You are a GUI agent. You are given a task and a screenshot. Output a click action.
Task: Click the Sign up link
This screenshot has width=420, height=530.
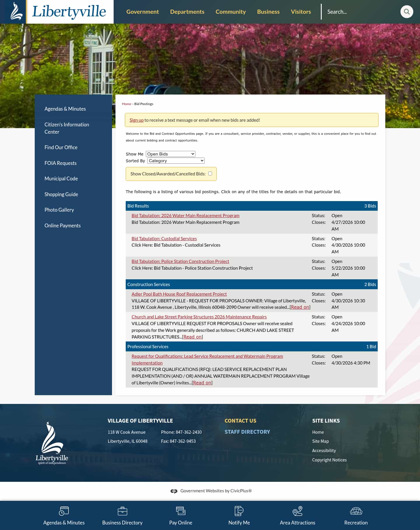136,120
